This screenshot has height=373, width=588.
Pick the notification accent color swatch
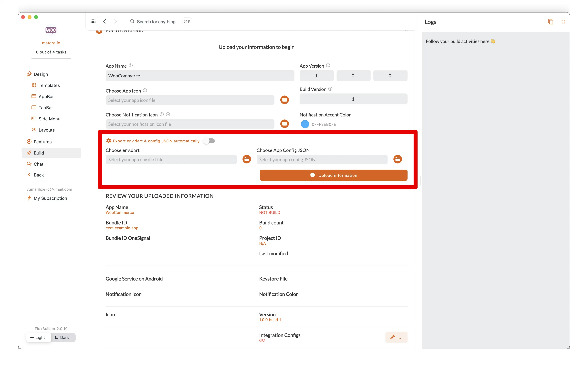pos(305,124)
